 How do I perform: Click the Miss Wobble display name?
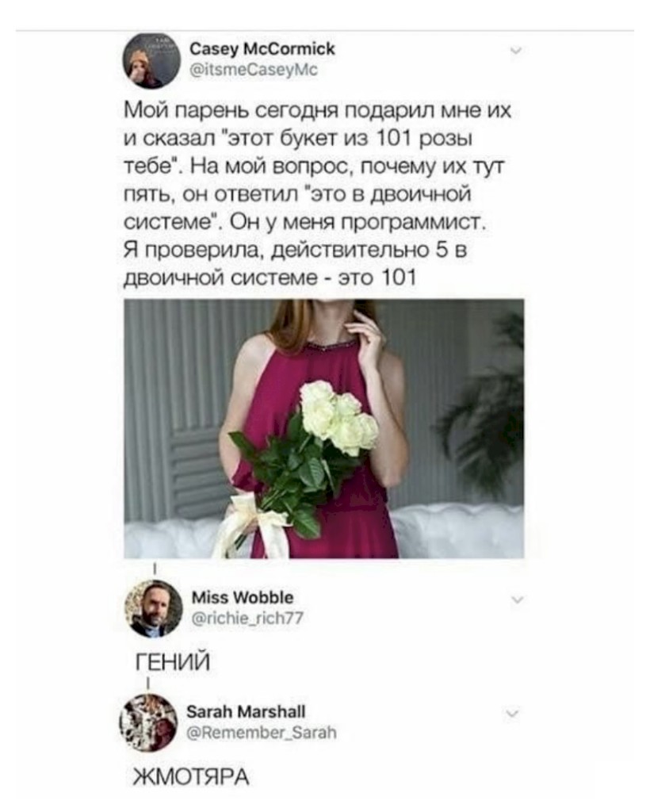[243, 597]
